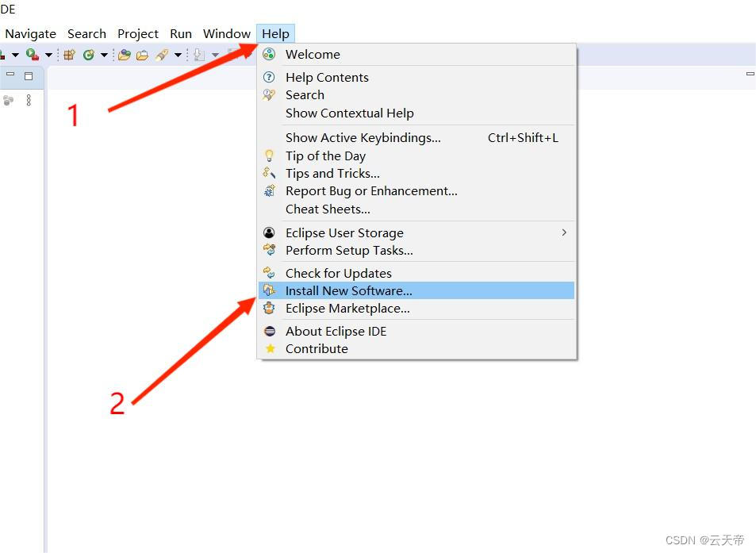Open the Next Annotation dropdown arrow
Viewport: 756px width, 553px height.
coord(215,55)
